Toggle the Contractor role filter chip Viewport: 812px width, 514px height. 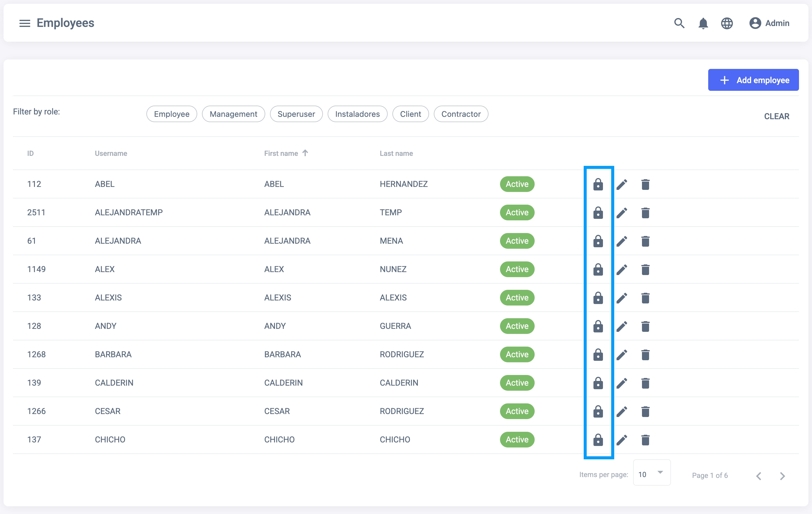tap(461, 114)
